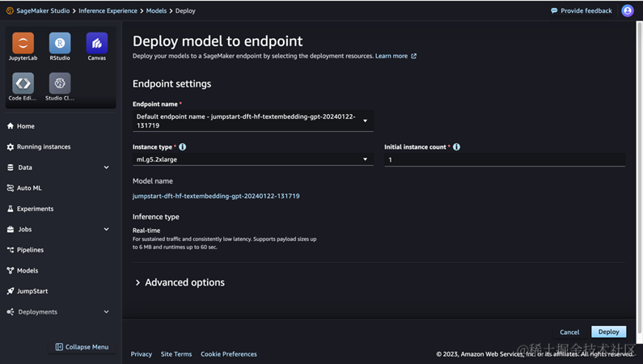The image size is (643, 364).
Task: Expand Jobs menu chevron
Action: [x=106, y=229]
